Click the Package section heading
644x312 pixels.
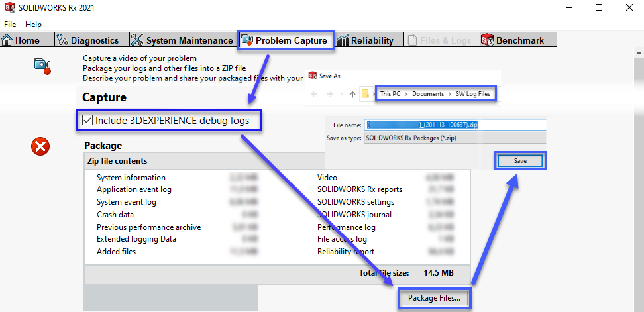[x=103, y=145]
